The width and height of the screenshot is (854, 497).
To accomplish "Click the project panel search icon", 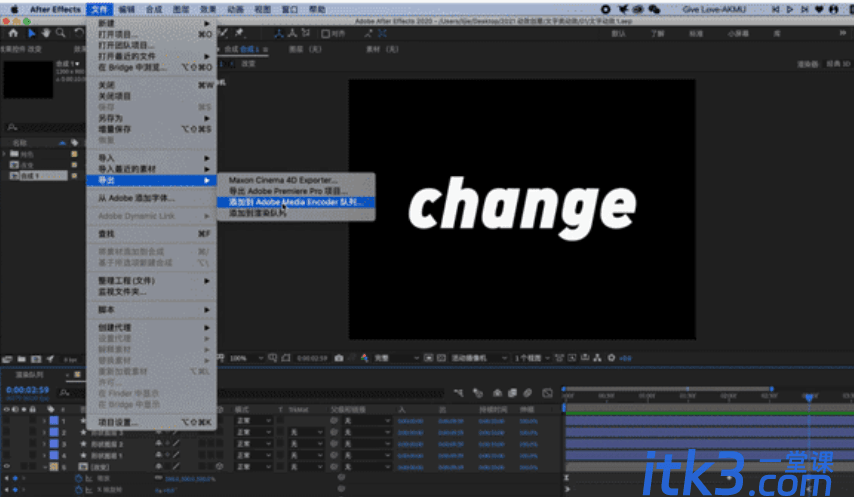I will tap(12, 127).
